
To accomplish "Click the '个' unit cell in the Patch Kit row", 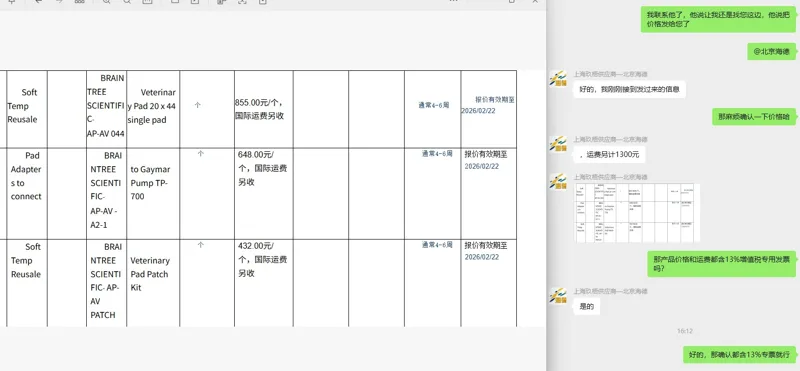I will pyautogui.click(x=207, y=283).
